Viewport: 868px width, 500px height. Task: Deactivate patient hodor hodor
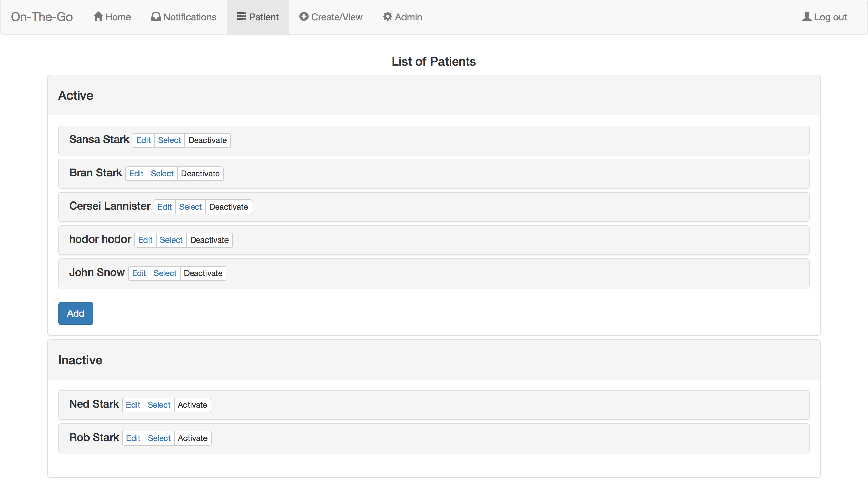pyautogui.click(x=209, y=241)
